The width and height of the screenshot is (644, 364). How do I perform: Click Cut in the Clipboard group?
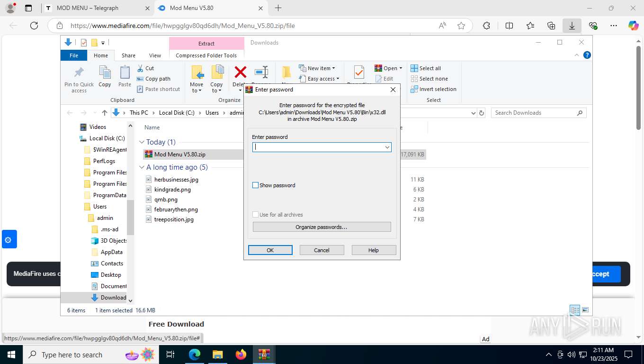(x=145, y=68)
